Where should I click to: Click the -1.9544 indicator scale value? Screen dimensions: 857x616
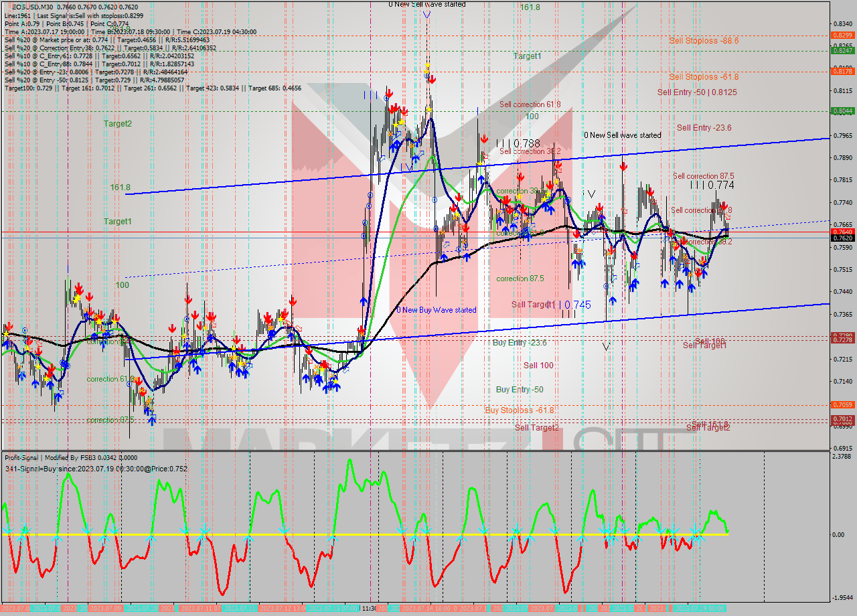click(x=842, y=597)
